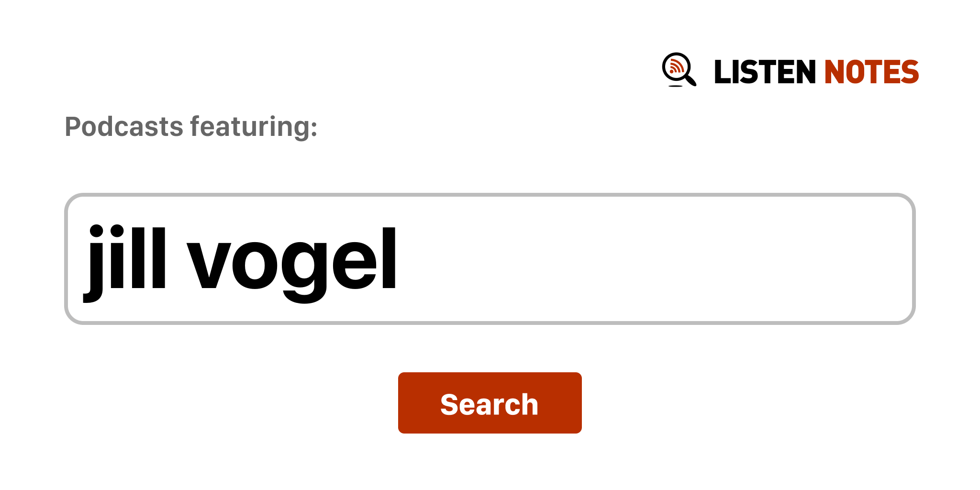Click the red NOTES word in the logo
The height and width of the screenshot is (490, 980).
871,72
